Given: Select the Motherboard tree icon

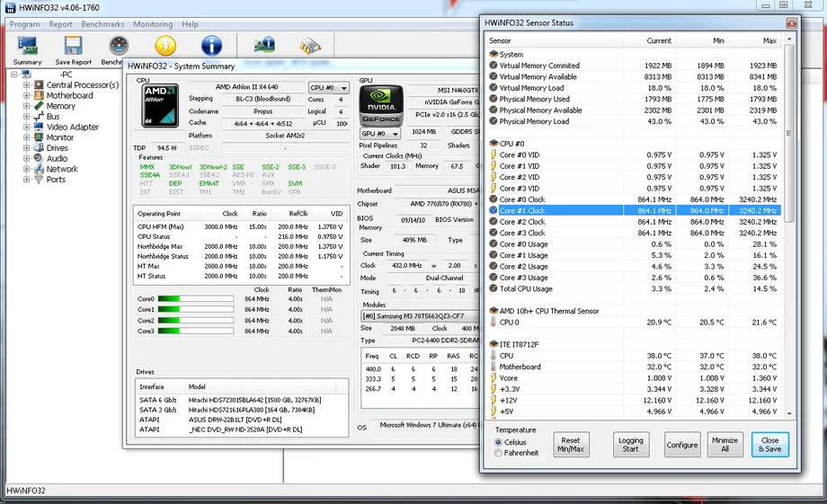Looking at the screenshot, I should click(x=39, y=95).
